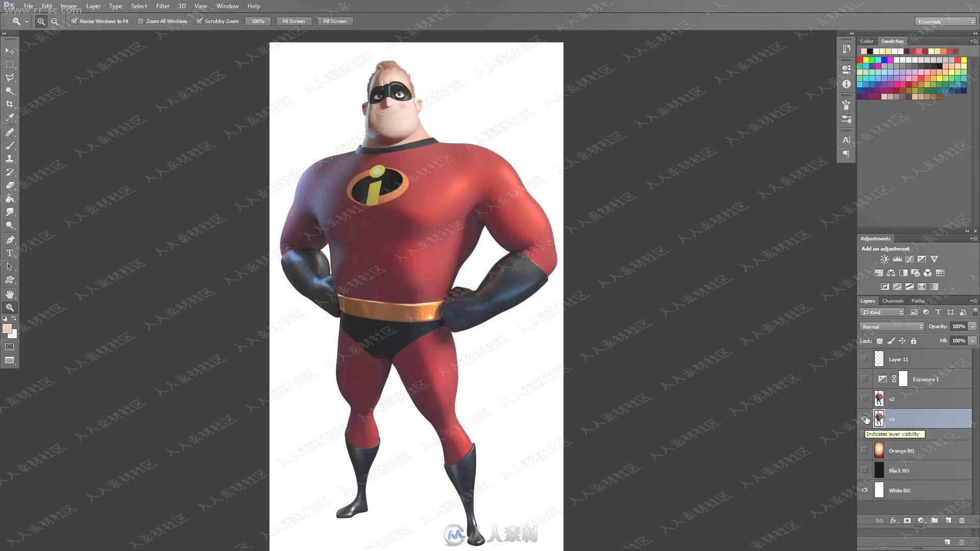Click the Fill Screen button
Screen dimensions: 980x551
[334, 21]
